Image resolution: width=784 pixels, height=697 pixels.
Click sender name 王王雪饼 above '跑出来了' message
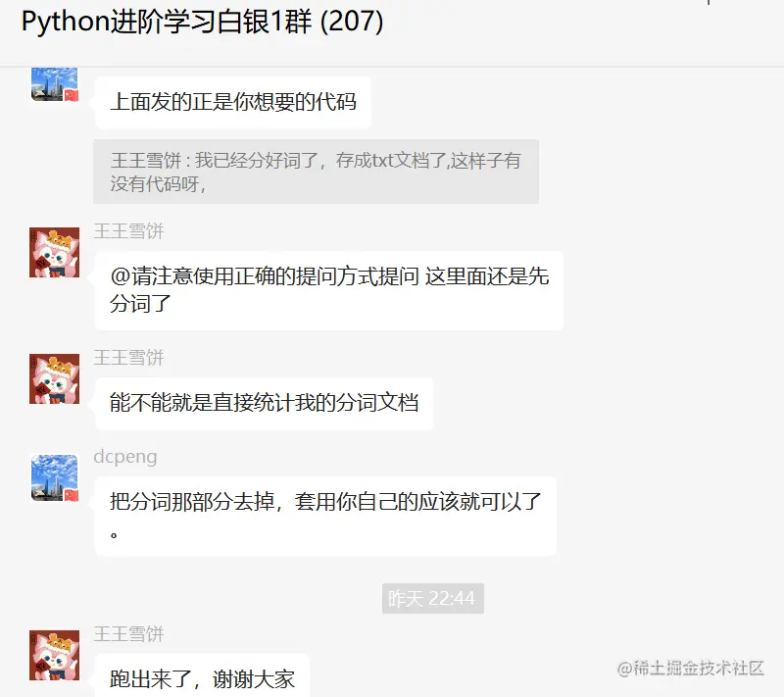click(128, 634)
